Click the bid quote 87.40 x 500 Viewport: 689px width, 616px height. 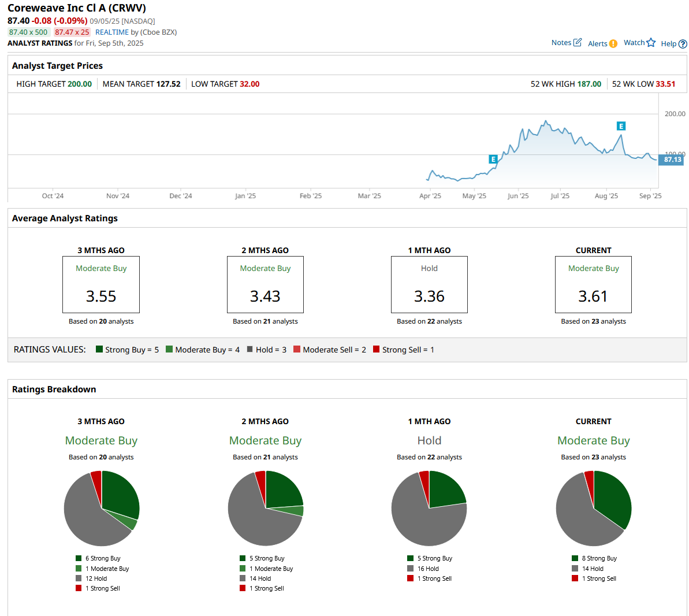tap(28, 32)
